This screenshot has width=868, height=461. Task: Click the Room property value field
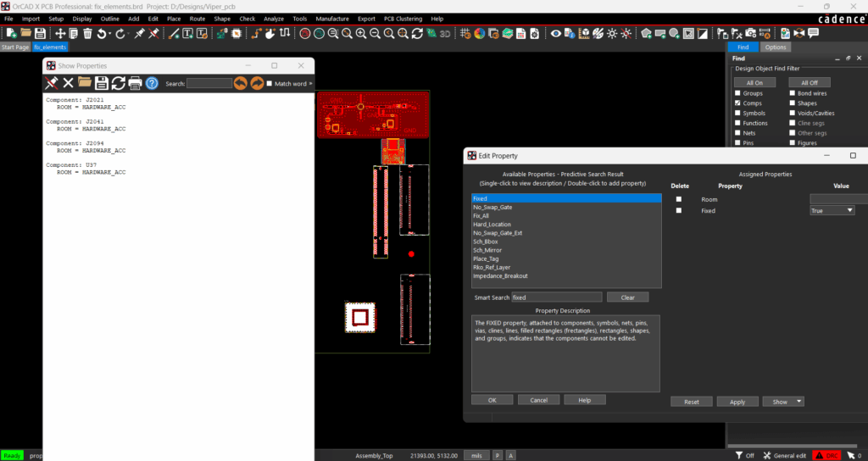click(838, 199)
